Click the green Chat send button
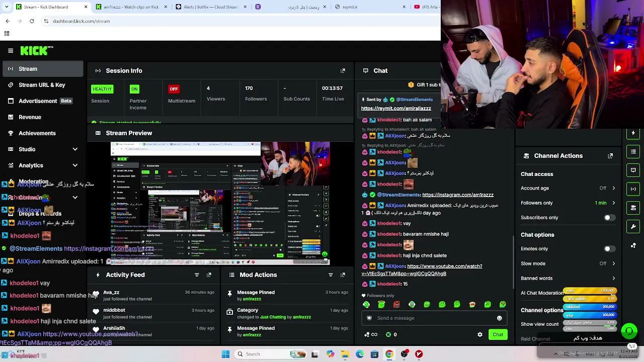The height and width of the screenshot is (362, 644). (498, 334)
